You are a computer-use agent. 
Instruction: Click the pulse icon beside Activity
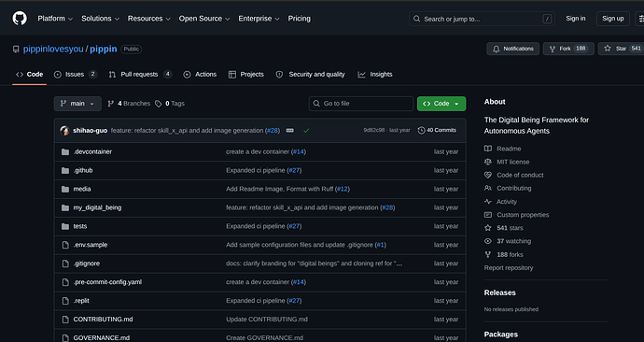488,202
